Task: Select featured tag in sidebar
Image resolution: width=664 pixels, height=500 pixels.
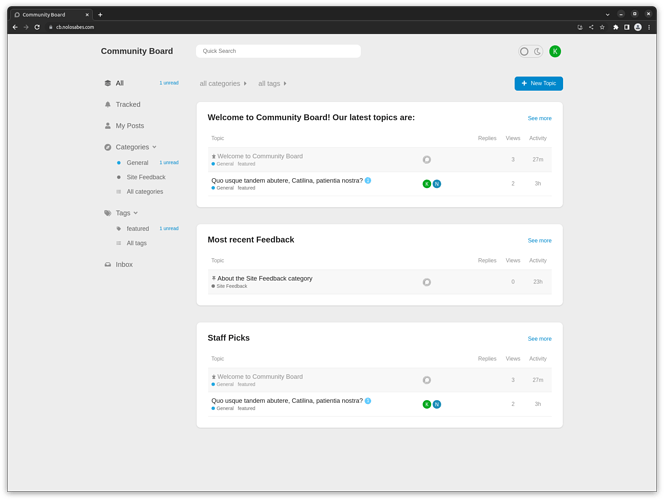Action: [138, 229]
